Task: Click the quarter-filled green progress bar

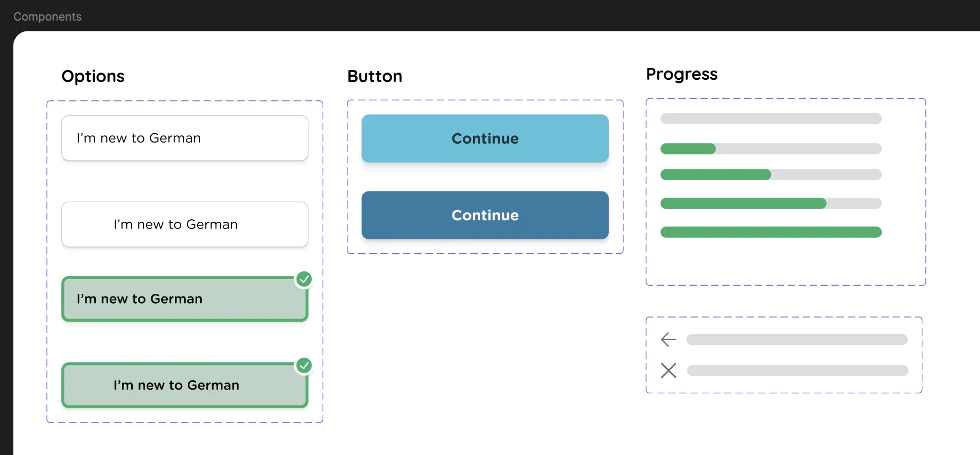Action: click(688, 149)
